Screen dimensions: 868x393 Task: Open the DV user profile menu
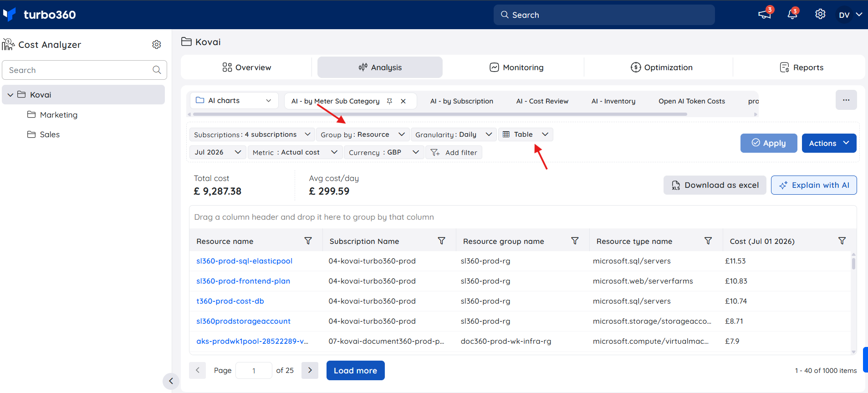[x=850, y=15]
